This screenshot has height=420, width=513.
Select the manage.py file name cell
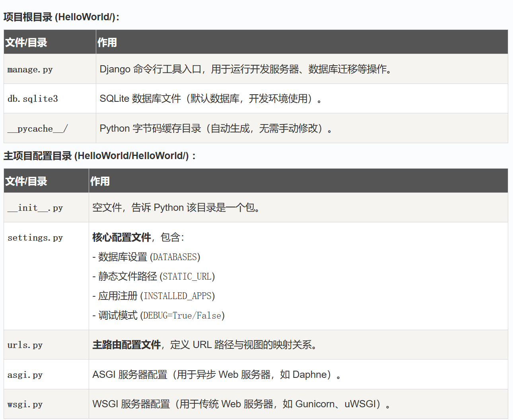pos(30,70)
